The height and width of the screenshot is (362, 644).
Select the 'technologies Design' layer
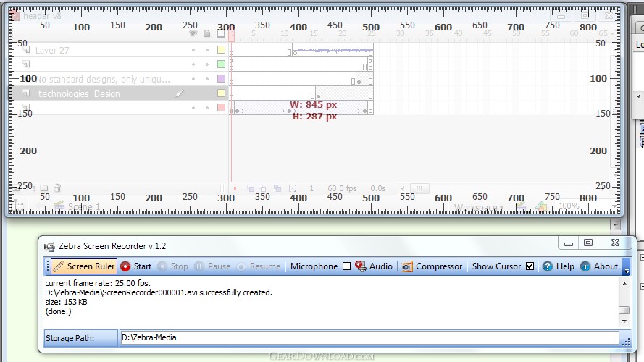click(x=119, y=93)
